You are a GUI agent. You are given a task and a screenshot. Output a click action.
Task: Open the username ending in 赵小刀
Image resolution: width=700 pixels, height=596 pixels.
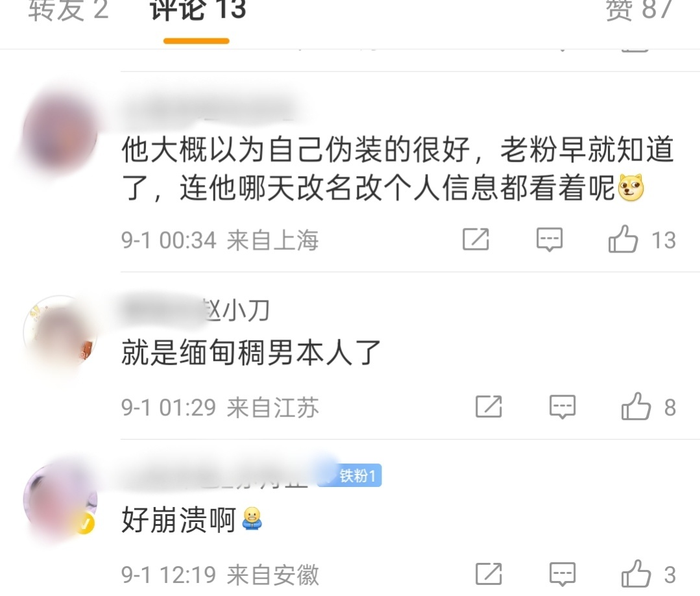click(195, 310)
